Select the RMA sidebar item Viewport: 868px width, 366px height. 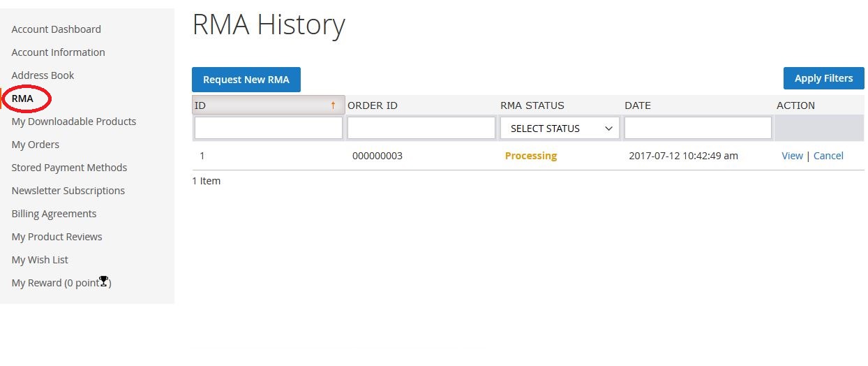point(22,98)
